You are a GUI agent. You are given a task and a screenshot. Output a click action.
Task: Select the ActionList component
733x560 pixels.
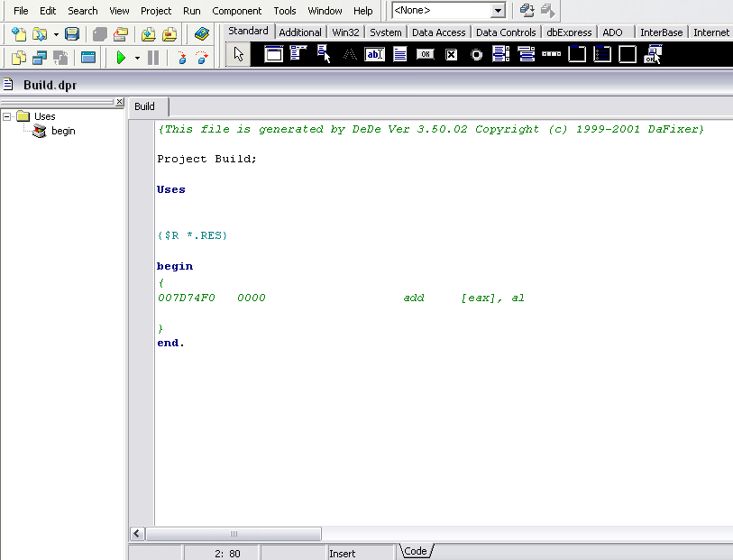pyautogui.click(x=653, y=54)
